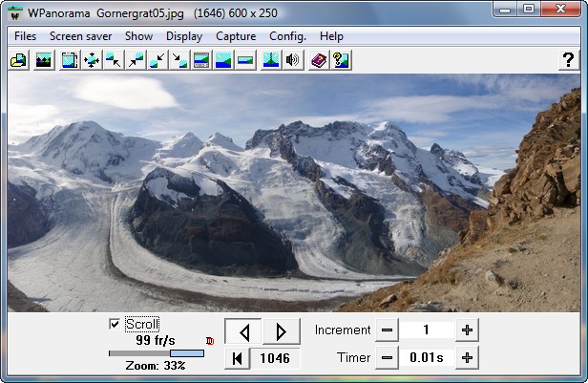Image resolution: width=588 pixels, height=383 pixels.
Task: Decrease the Timer value with minus
Action: click(x=387, y=358)
